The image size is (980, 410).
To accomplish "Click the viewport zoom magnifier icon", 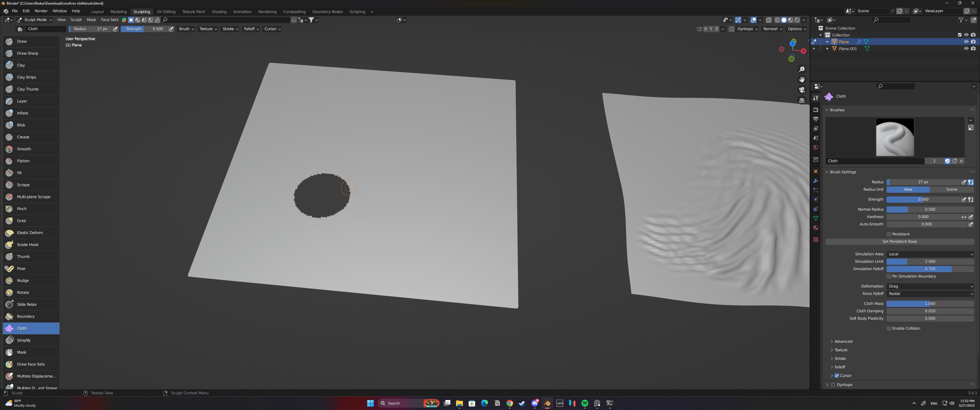I will click(802, 69).
